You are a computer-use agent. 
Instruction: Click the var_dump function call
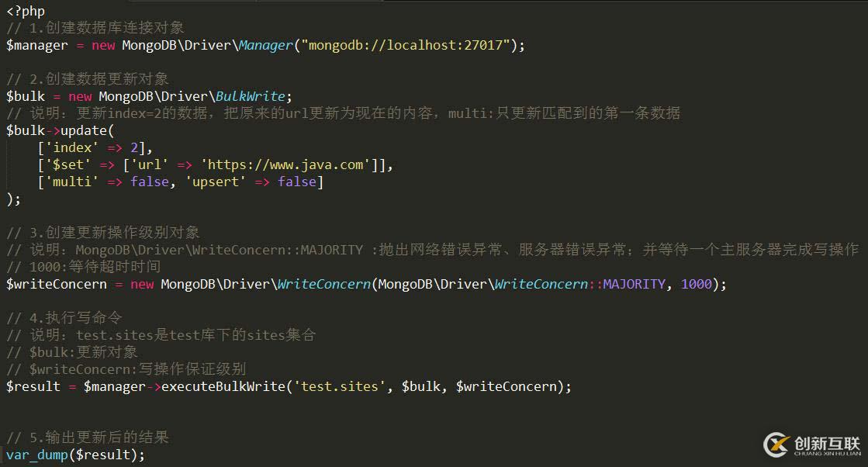click(36, 455)
